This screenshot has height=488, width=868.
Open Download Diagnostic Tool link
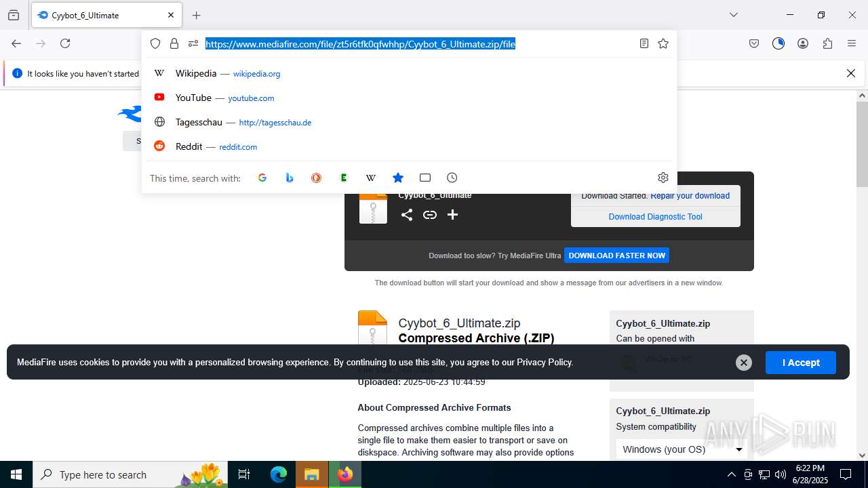click(x=655, y=217)
